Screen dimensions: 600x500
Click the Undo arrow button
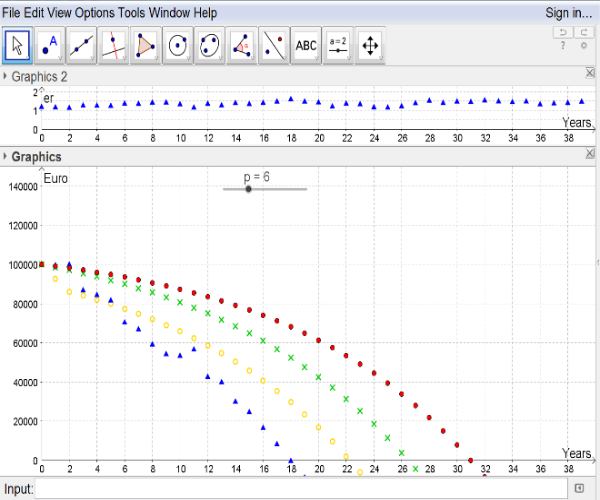[x=563, y=32]
